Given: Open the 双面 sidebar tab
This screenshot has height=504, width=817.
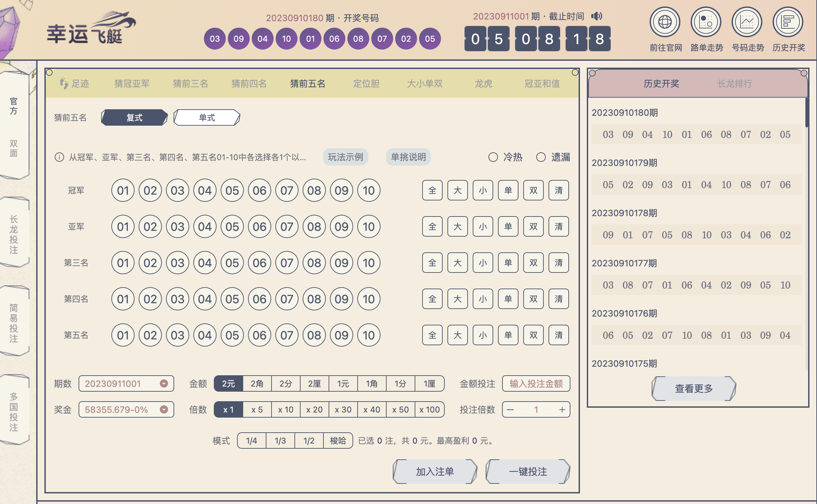Looking at the screenshot, I should coord(14,148).
